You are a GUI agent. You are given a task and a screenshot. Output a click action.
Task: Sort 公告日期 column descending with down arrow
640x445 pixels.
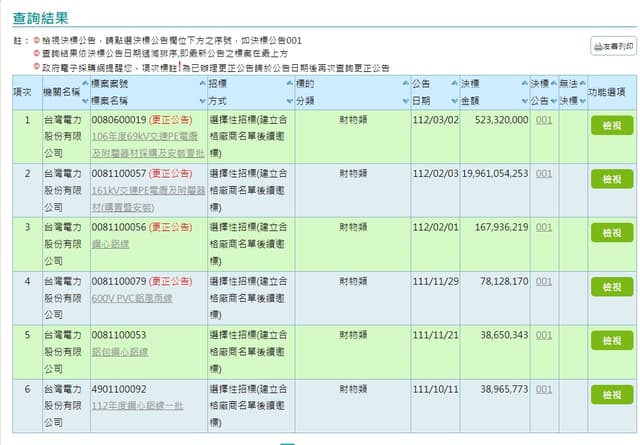pos(455,101)
